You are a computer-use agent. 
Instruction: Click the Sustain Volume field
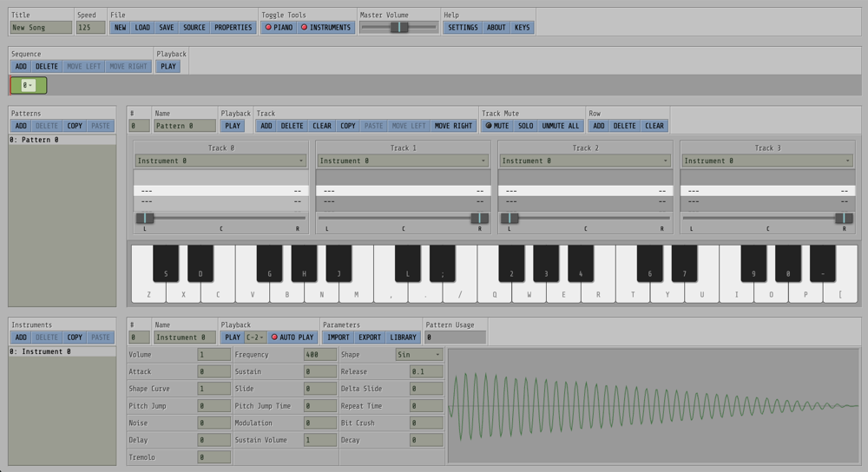pyautogui.click(x=319, y=440)
